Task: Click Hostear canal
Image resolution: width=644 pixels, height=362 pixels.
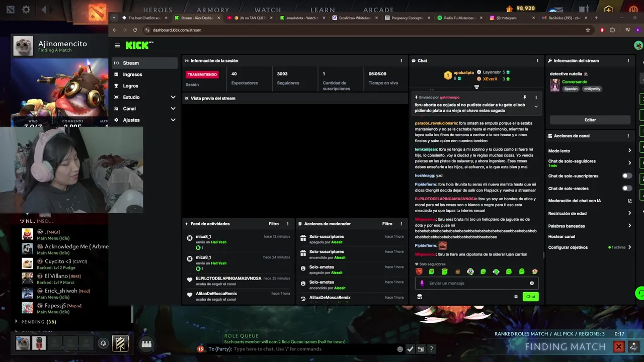Action: click(x=561, y=236)
